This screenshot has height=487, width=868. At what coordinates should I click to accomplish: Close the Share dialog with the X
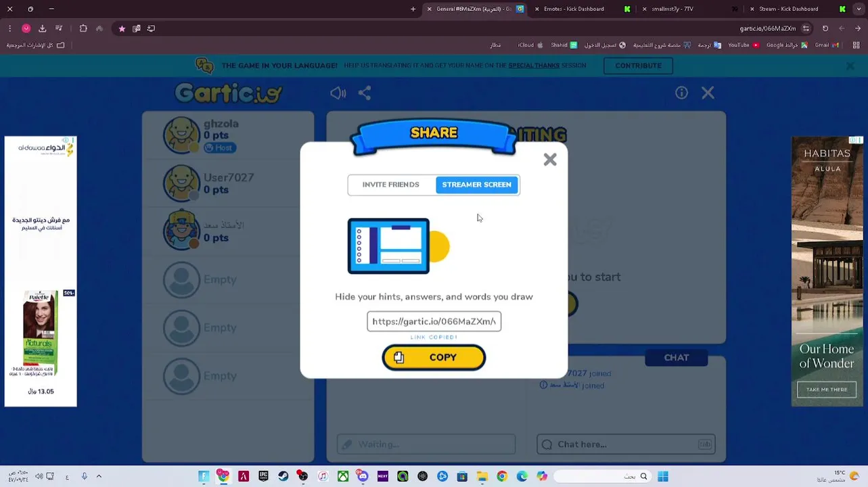click(550, 160)
